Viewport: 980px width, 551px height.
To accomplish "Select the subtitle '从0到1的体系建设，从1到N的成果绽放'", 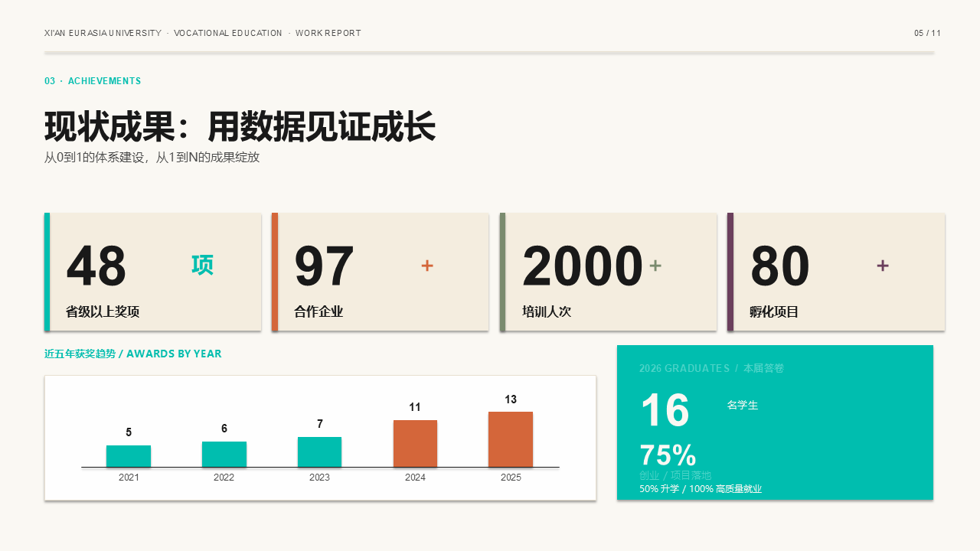I will tap(152, 158).
